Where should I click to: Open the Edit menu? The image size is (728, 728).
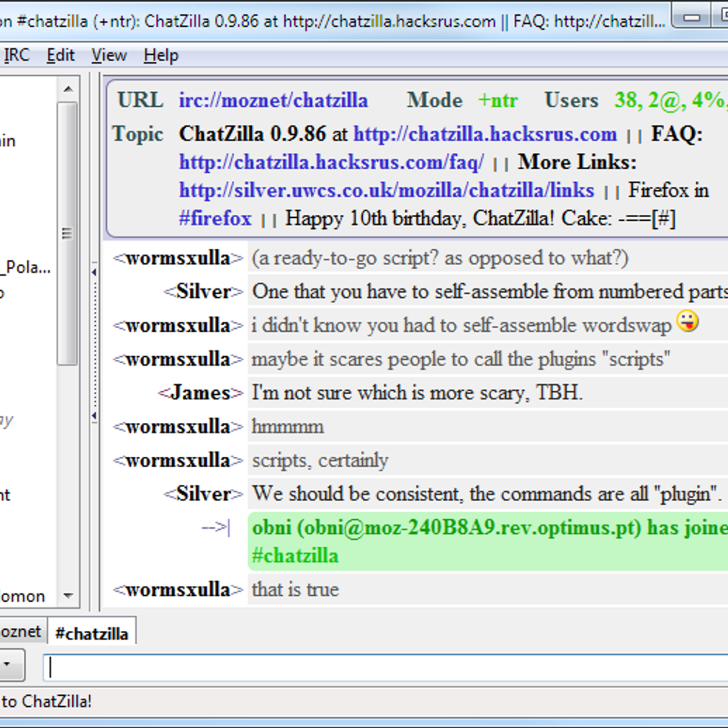(60, 55)
